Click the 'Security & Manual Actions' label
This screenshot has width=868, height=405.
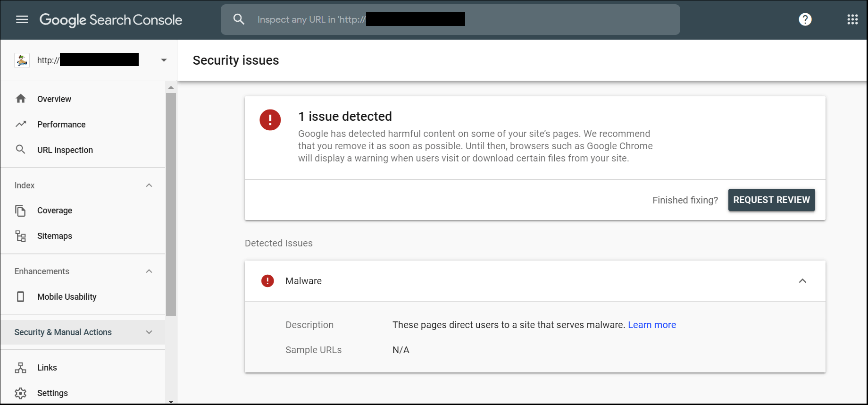63,332
